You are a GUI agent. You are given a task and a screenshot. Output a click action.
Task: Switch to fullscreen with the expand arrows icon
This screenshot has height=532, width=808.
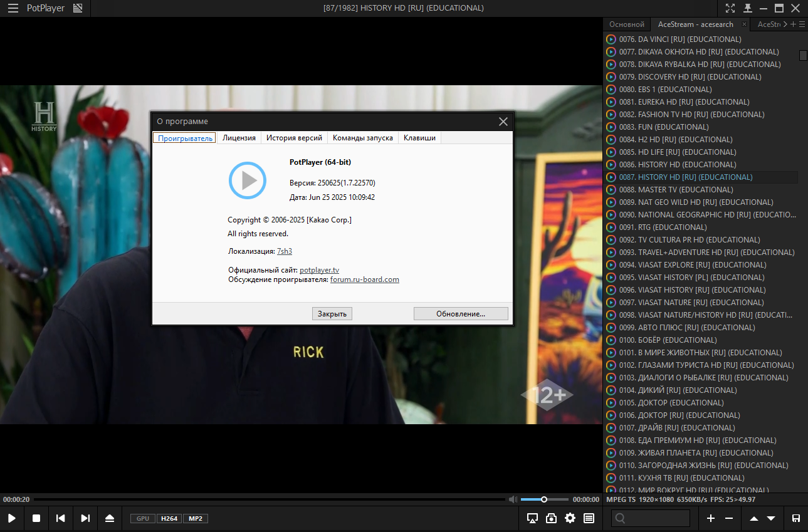pos(730,8)
